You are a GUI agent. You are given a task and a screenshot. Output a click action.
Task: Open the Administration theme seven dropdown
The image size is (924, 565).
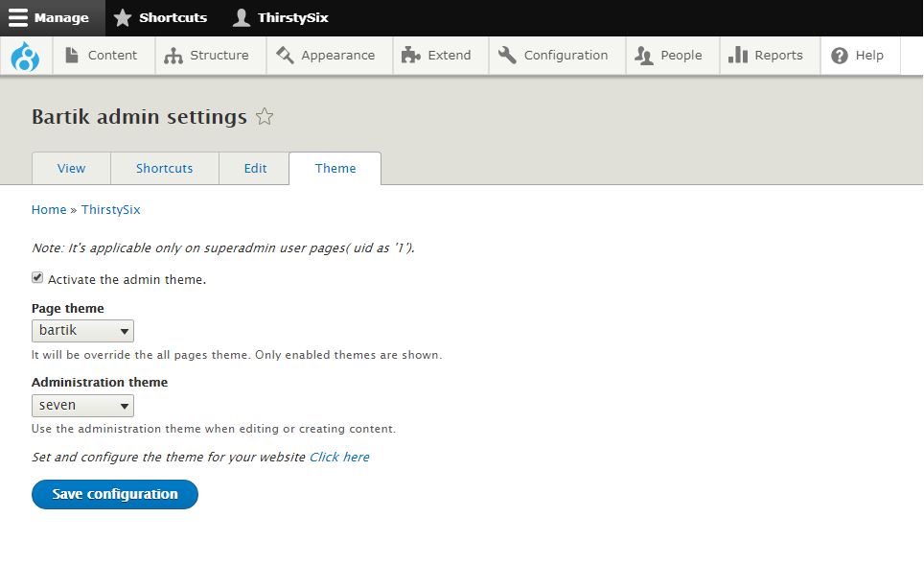(82, 406)
